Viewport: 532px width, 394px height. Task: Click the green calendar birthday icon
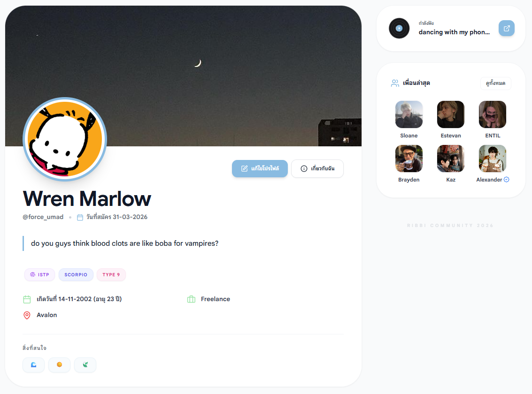[x=27, y=299]
